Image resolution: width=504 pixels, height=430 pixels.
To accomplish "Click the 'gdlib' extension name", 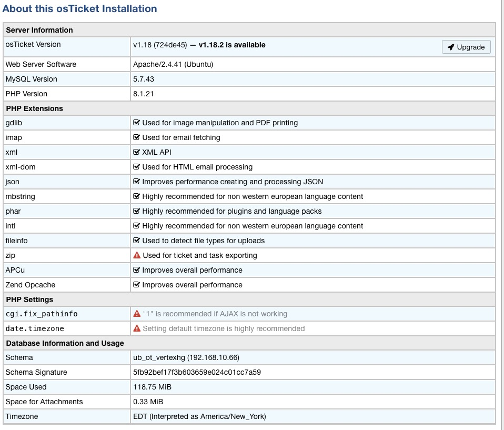I will pos(14,123).
